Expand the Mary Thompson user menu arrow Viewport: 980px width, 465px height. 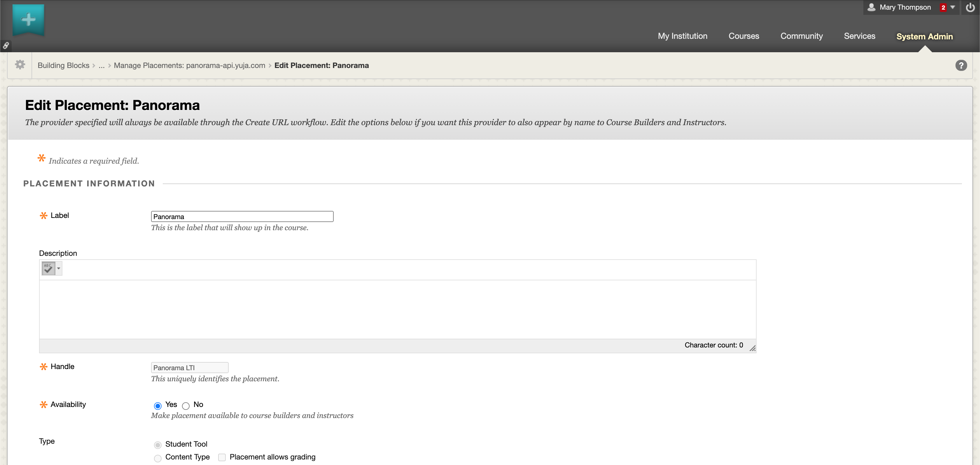tap(953, 7)
